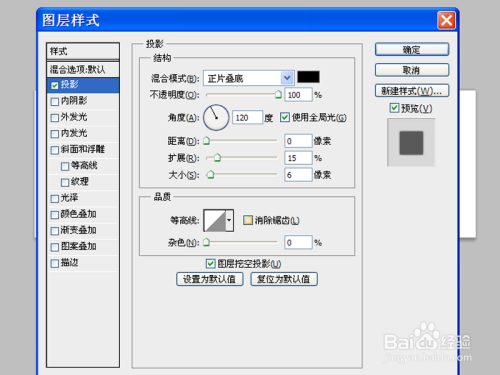
Task: Enable the 斜面和浮雕 checkbox
Action: coord(55,150)
